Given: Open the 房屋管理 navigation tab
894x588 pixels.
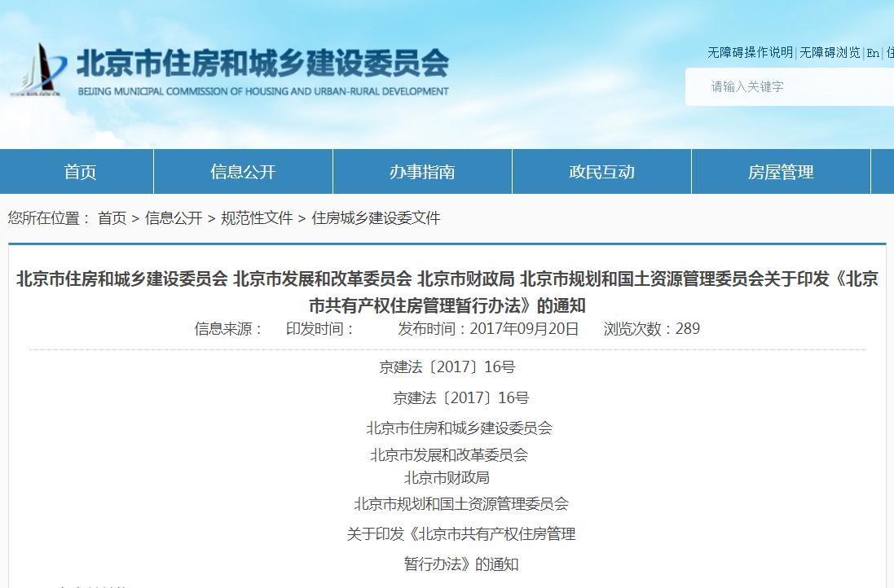Looking at the screenshot, I should coord(781,172).
